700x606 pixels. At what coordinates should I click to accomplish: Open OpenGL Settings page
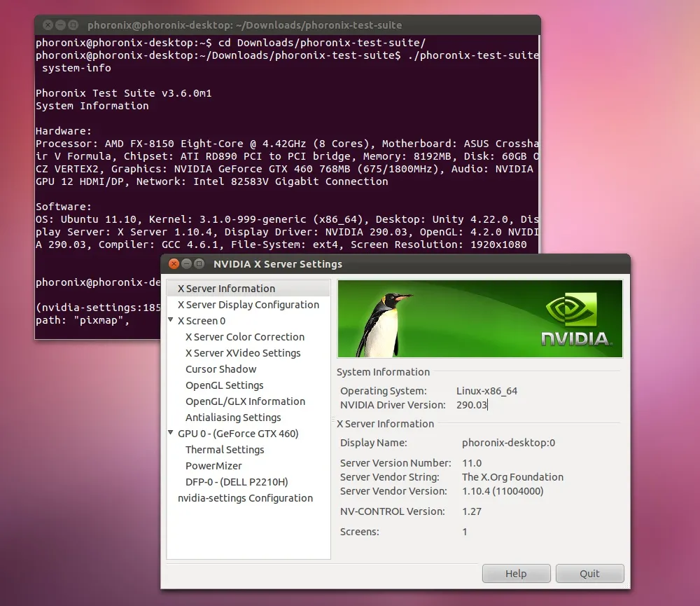click(x=224, y=385)
